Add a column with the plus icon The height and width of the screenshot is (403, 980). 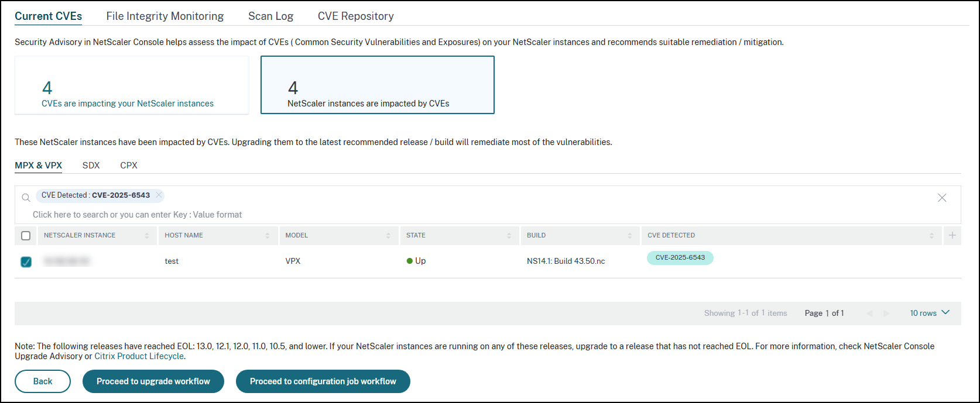(x=952, y=235)
